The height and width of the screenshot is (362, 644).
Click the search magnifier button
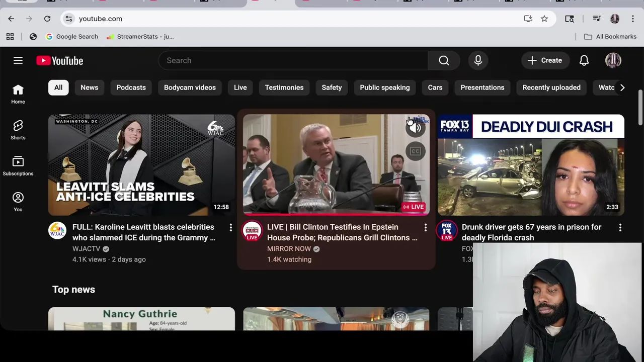click(x=444, y=60)
